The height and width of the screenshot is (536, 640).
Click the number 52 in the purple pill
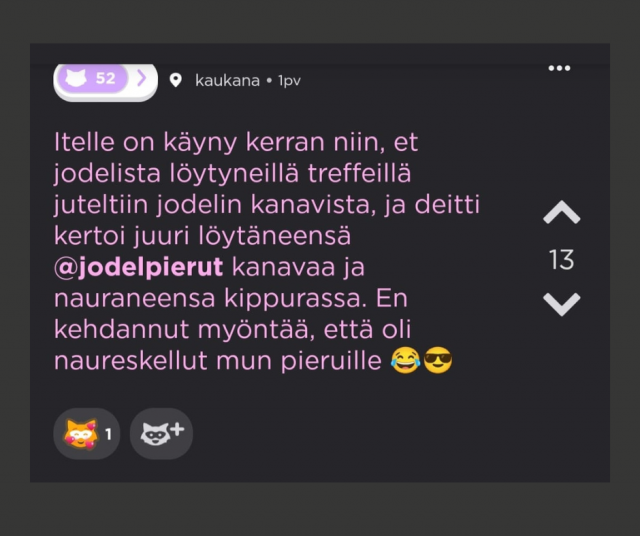point(105,78)
